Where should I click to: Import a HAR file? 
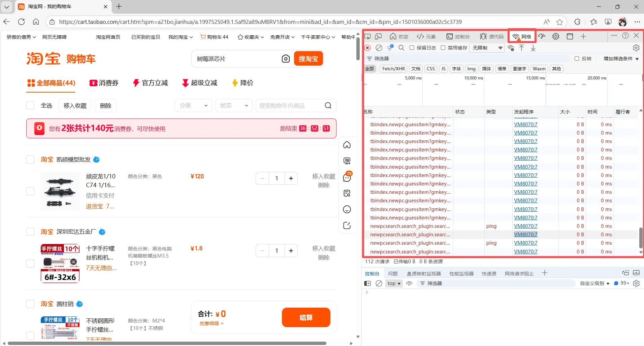(x=522, y=48)
